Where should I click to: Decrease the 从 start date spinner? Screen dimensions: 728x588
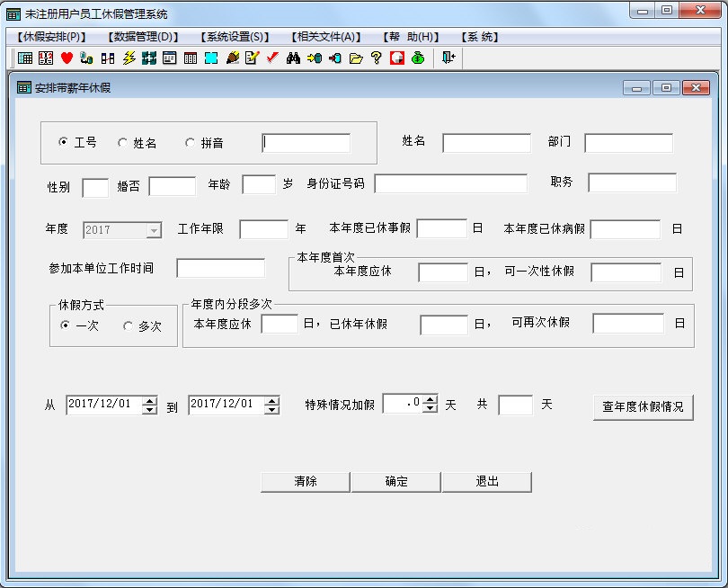tap(149, 409)
